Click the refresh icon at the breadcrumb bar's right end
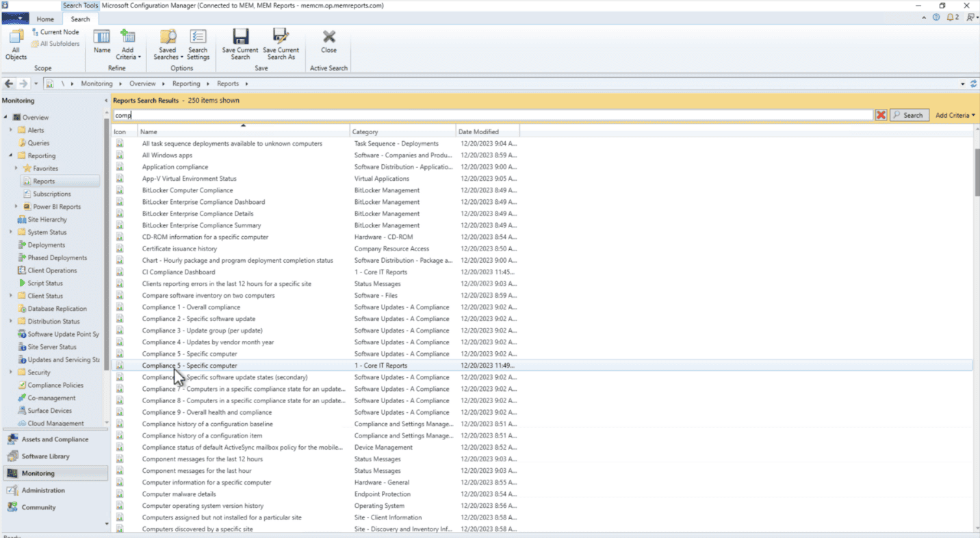 click(x=973, y=84)
